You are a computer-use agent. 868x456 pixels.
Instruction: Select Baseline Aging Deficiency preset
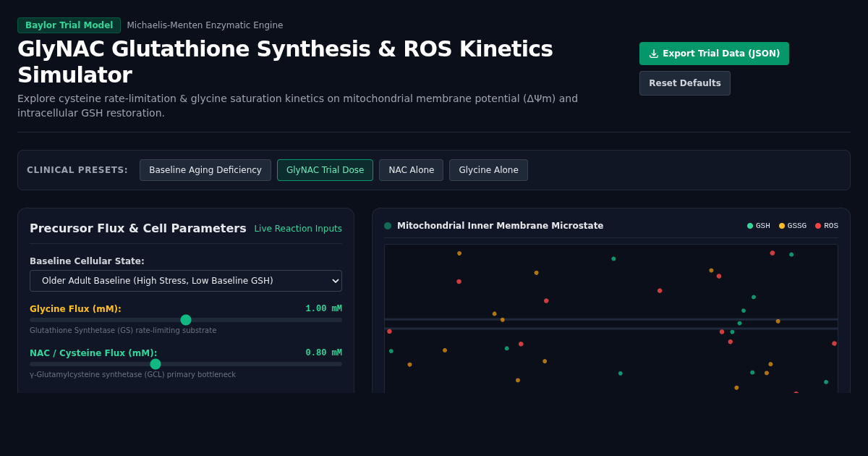tap(205, 170)
